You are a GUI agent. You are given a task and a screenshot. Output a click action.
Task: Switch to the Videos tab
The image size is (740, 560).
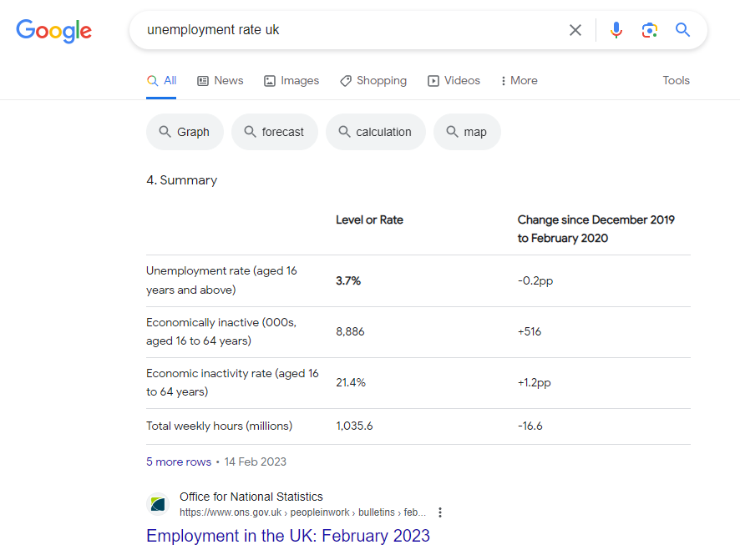pyautogui.click(x=454, y=81)
